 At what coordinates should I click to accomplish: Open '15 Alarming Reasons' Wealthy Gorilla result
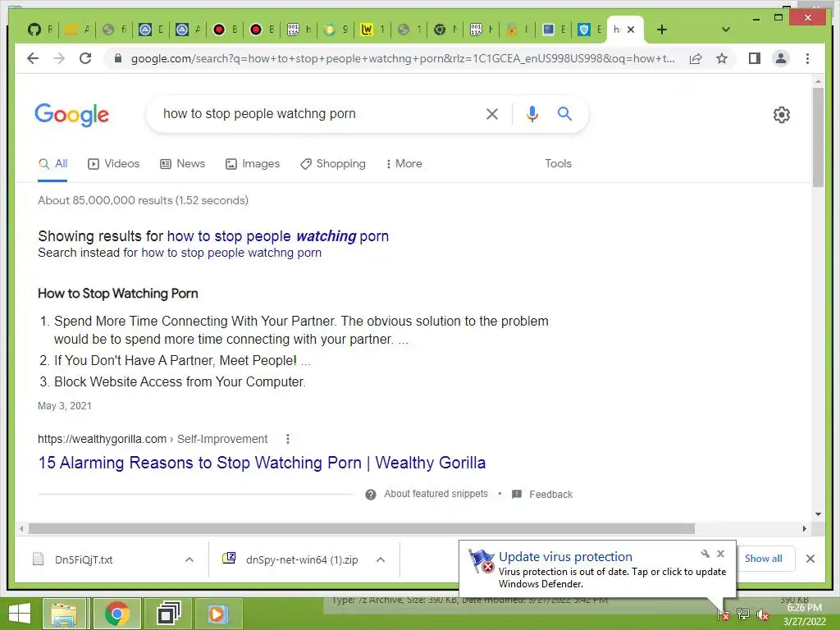(262, 463)
